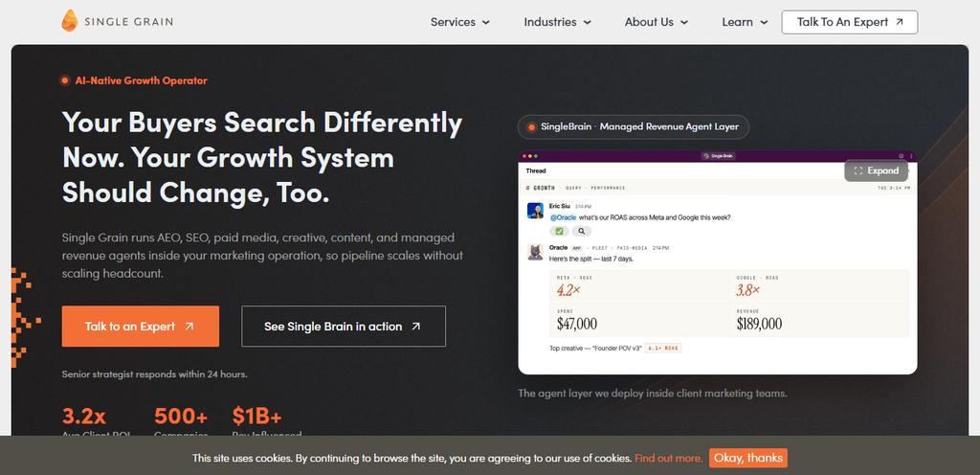Click Eric Siu's avatar in thread

coord(535,212)
